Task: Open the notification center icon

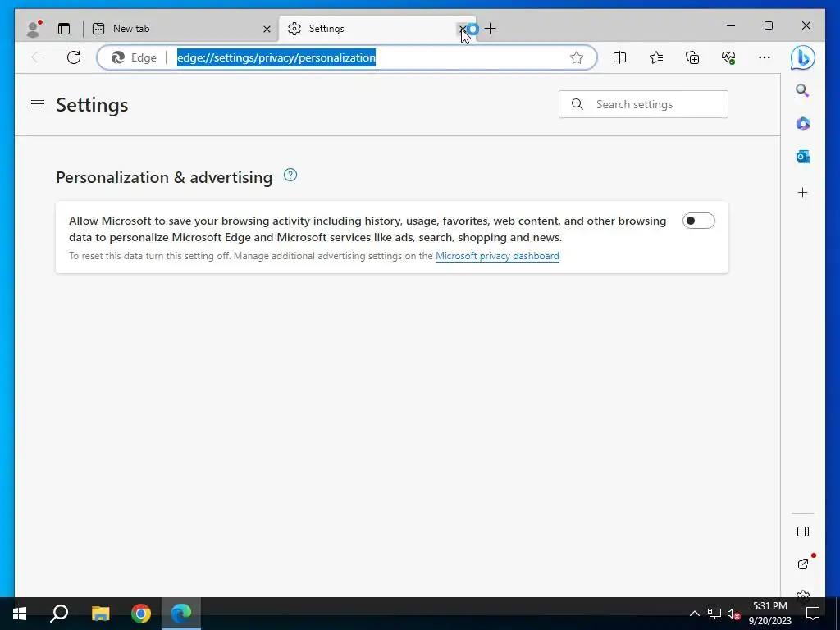Action: (813, 614)
